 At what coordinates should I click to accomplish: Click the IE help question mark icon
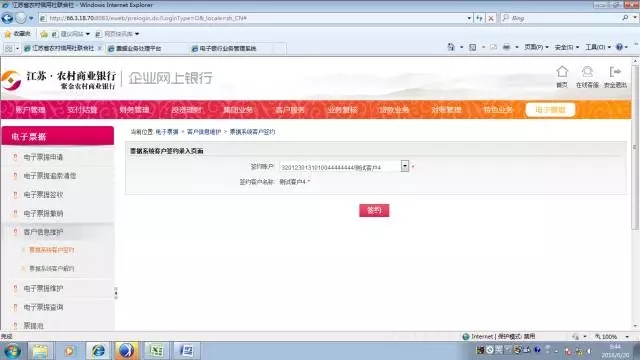click(619, 47)
